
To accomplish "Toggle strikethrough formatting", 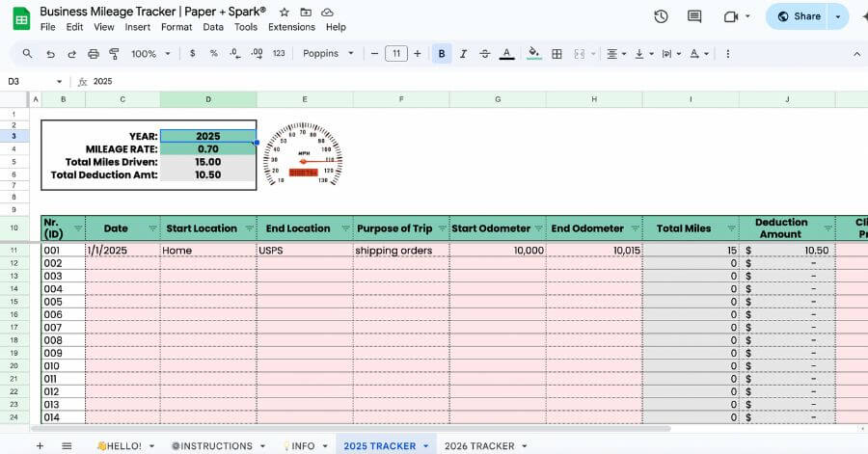I will pos(485,54).
